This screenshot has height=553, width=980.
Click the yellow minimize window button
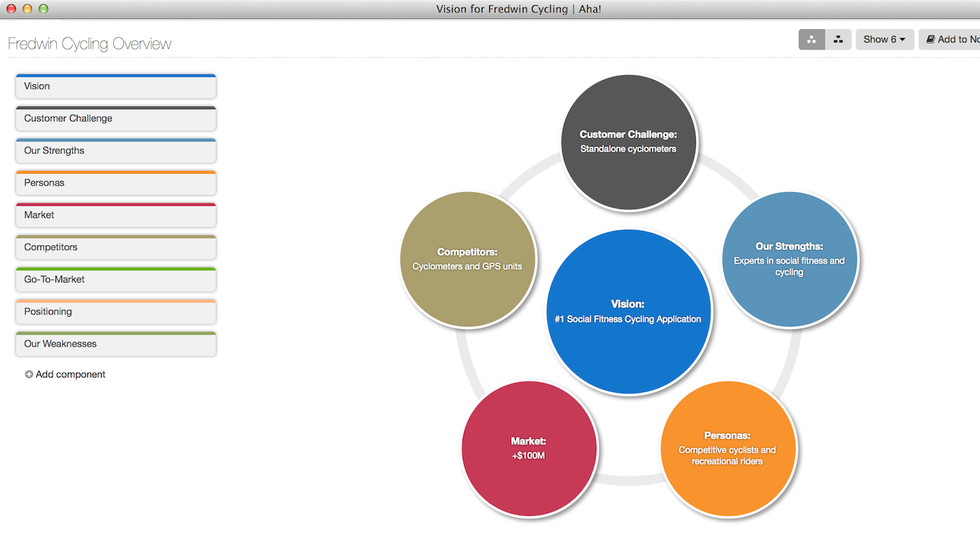tap(27, 9)
